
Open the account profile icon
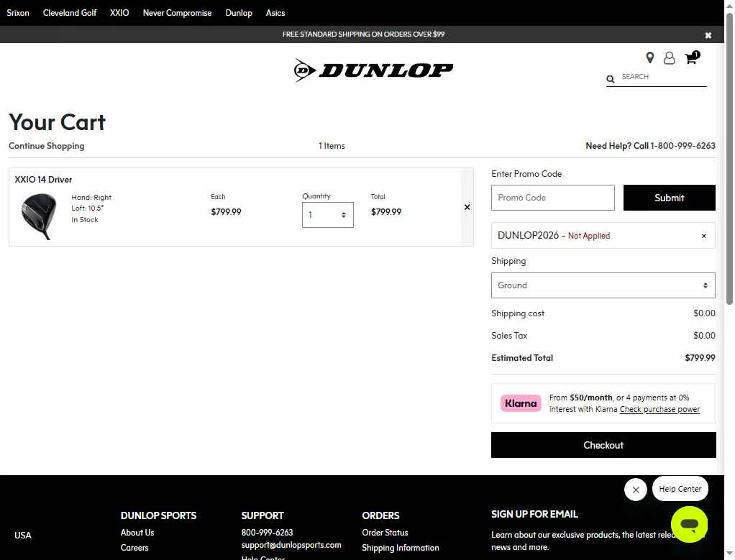click(x=670, y=58)
